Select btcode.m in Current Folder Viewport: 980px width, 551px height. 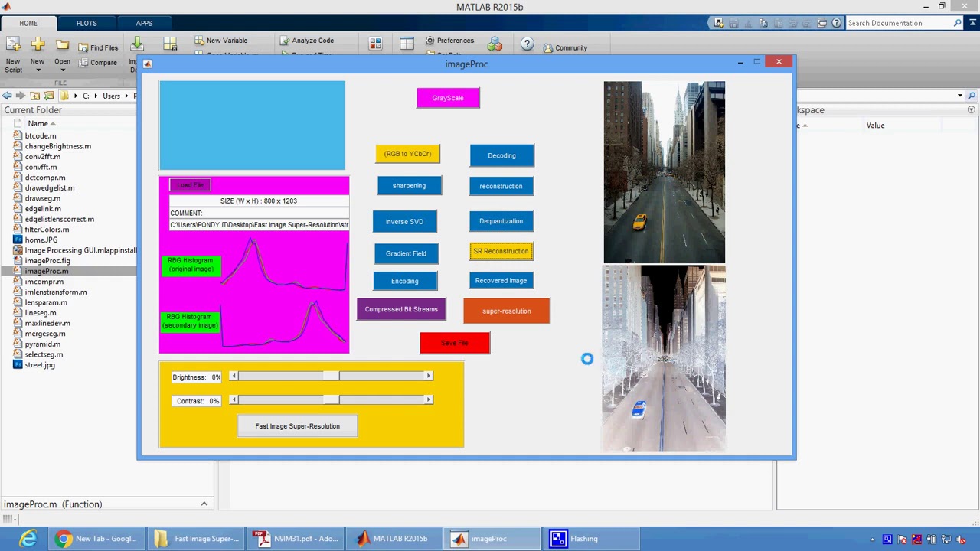pyautogui.click(x=41, y=136)
